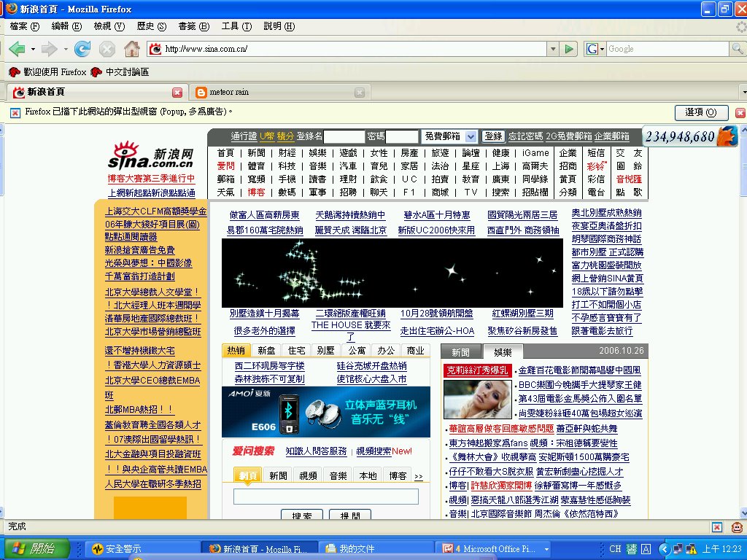Click the magnifier search icon in toolbar
The width and height of the screenshot is (747, 560).
[737, 49]
